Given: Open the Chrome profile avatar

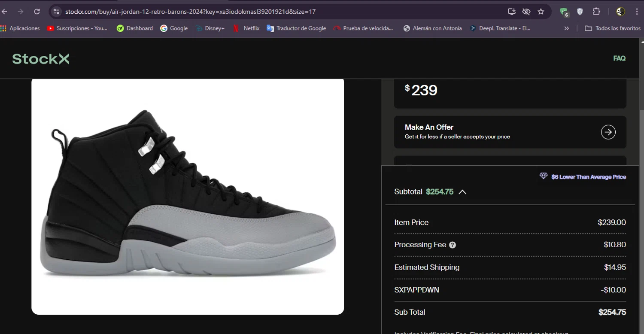Looking at the screenshot, I should coord(620,12).
